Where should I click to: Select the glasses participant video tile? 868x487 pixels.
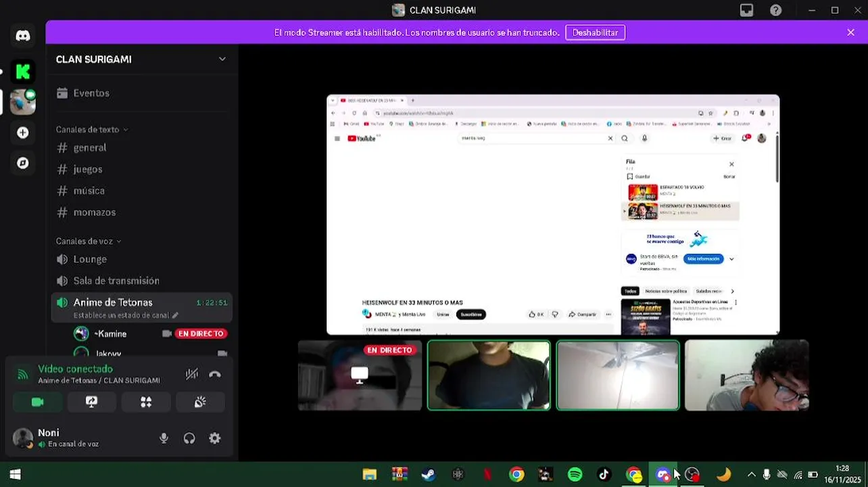[747, 375]
